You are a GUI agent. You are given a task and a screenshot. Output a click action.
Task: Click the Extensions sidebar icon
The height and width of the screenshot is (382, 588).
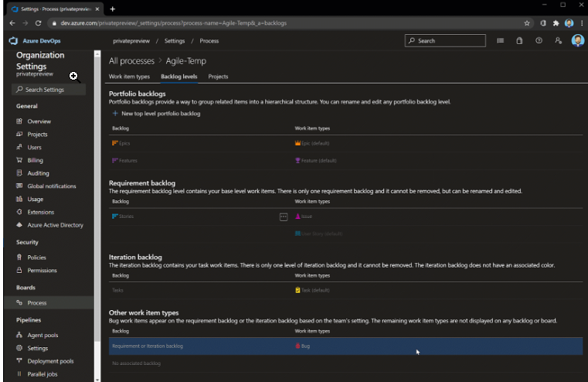click(x=19, y=212)
